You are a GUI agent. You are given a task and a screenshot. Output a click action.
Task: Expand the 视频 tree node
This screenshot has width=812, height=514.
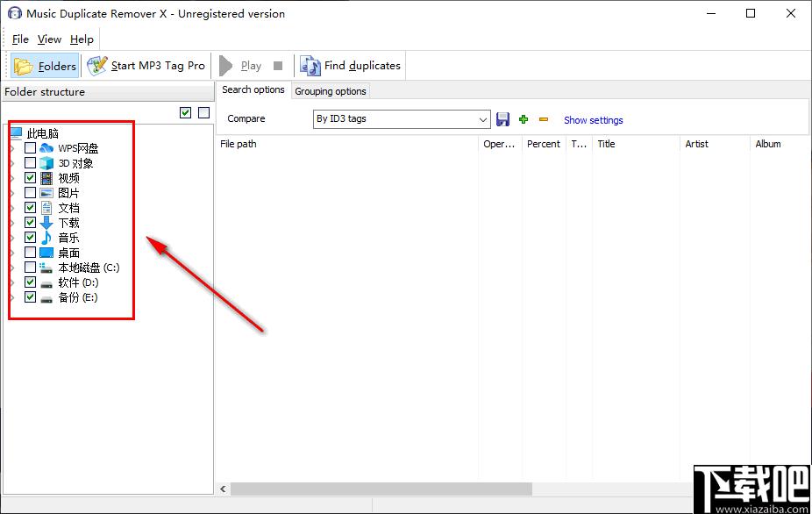12,178
